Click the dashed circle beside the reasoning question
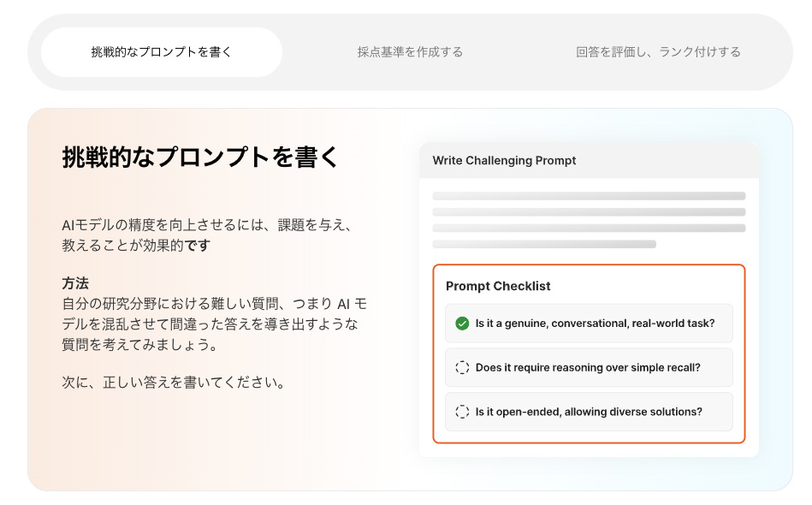This screenshot has height=505, width=812. [x=462, y=367]
